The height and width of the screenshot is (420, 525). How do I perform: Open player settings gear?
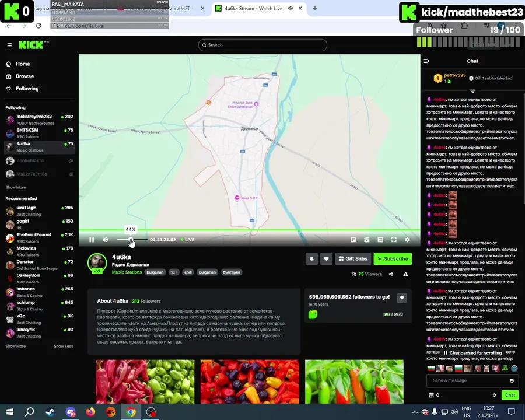point(408,240)
